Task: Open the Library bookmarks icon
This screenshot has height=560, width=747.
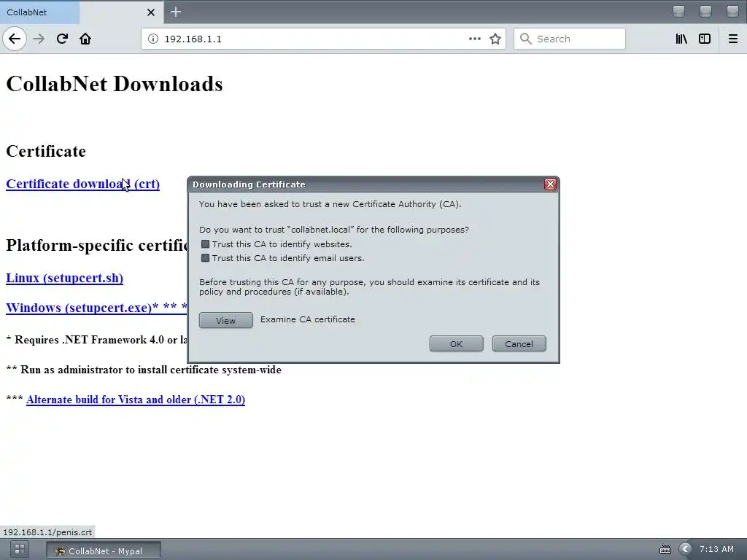Action: click(x=681, y=39)
